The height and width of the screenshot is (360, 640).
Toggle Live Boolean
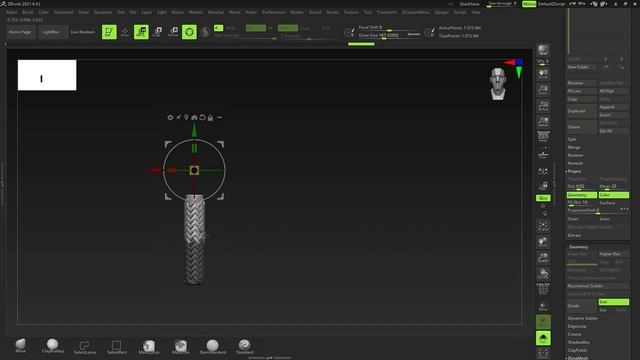(82, 32)
